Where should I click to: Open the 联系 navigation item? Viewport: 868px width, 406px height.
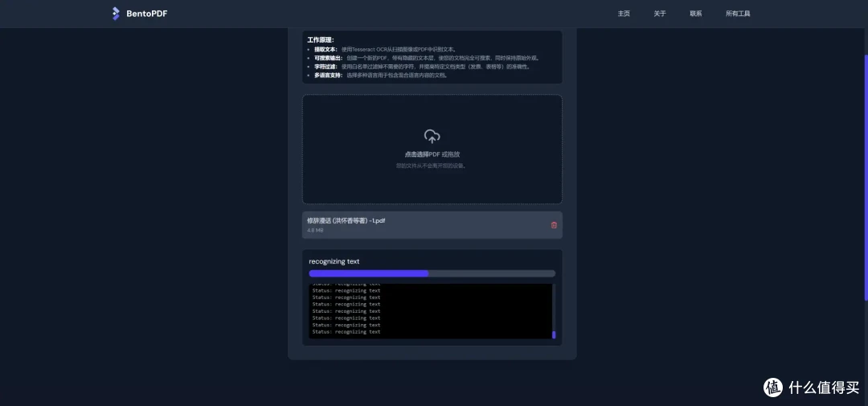tap(696, 14)
